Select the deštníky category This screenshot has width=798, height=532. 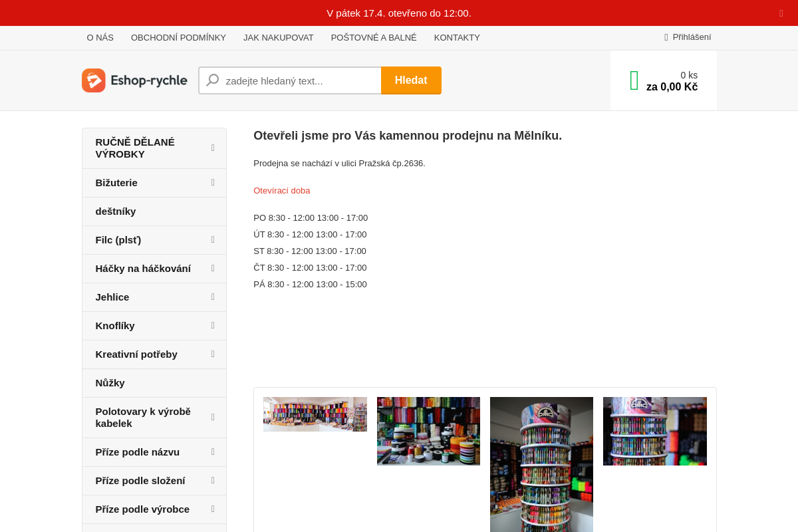116,211
